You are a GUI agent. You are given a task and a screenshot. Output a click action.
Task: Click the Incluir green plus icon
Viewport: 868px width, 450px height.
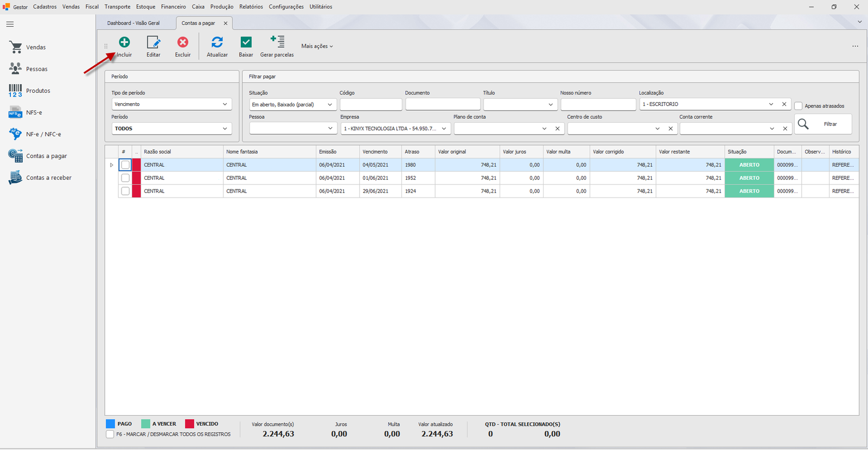click(x=124, y=42)
